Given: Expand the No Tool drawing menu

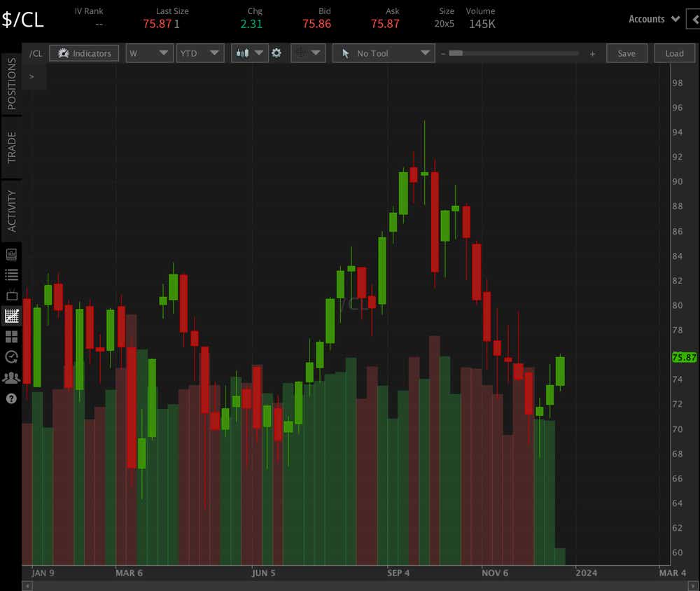Looking at the screenshot, I should pos(384,53).
